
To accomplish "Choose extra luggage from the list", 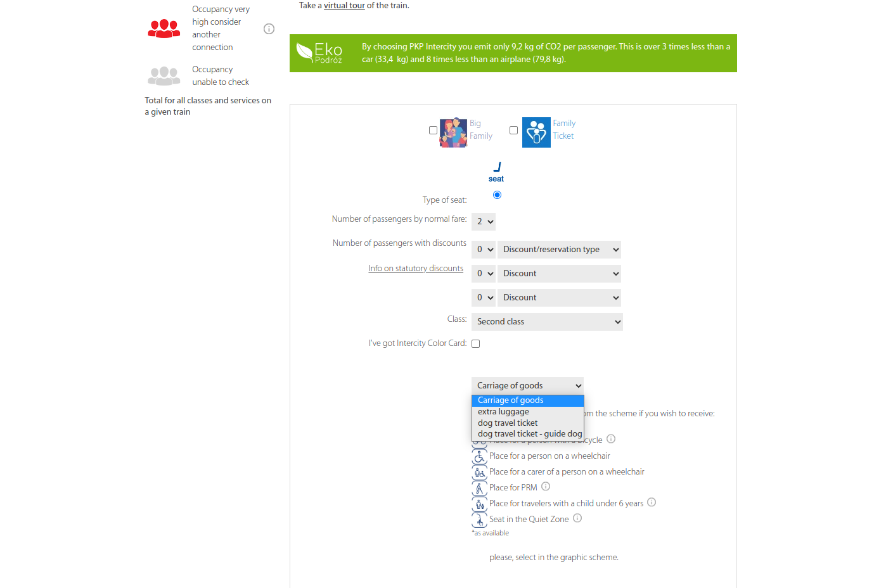I will pos(503,412).
